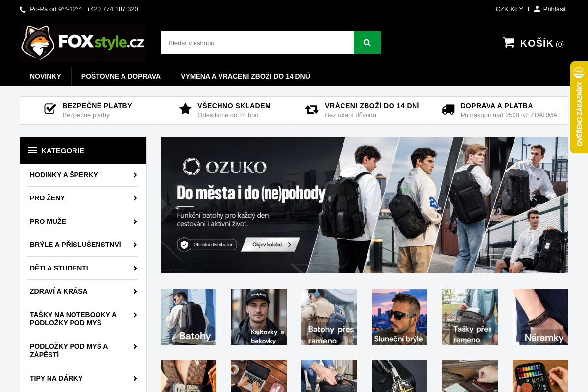
Task: Select the Hodinky a šperky category
Action: tap(64, 175)
